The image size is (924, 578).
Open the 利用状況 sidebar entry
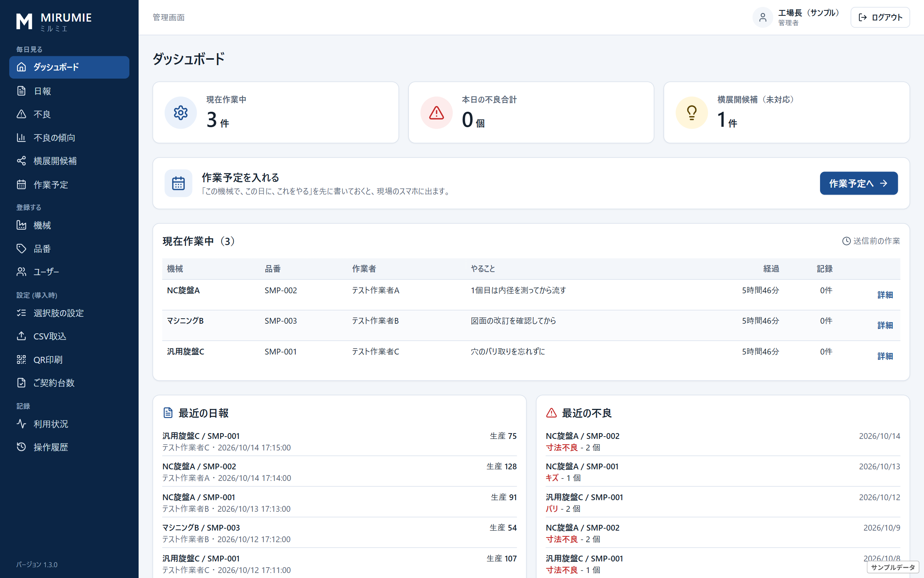click(x=69, y=424)
